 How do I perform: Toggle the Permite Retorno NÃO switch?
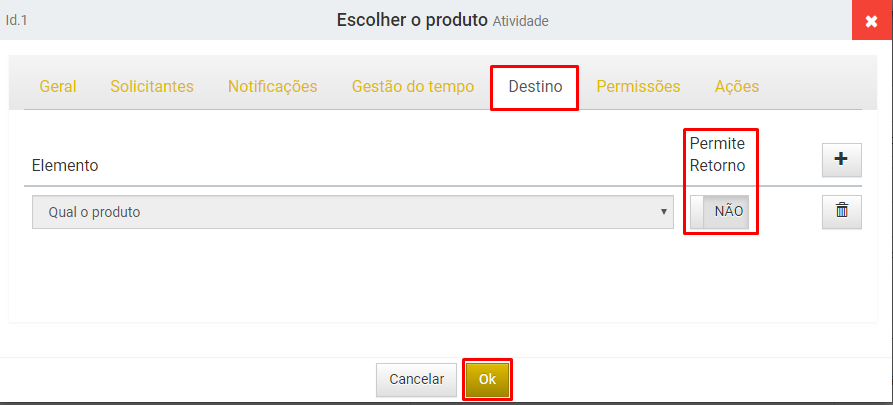click(x=719, y=212)
